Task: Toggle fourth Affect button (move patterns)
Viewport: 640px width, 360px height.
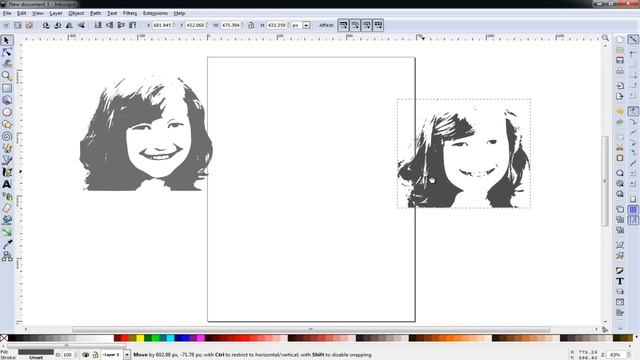Action: click(378, 25)
